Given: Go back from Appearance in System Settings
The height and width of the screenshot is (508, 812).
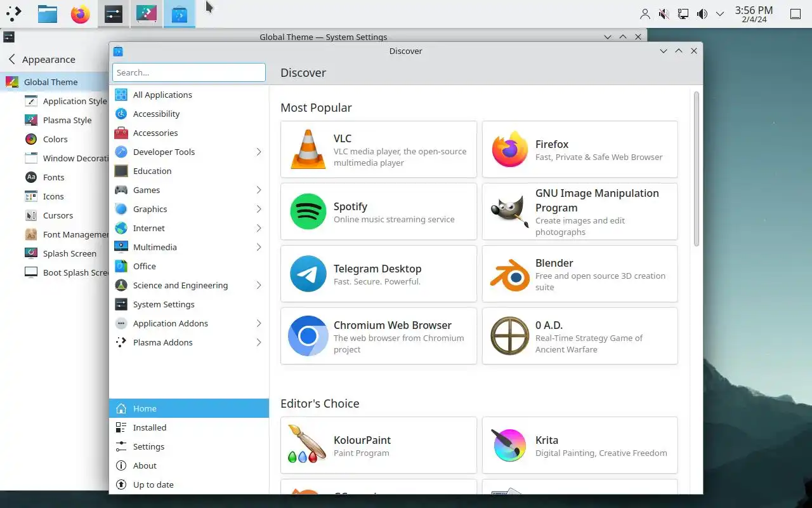Looking at the screenshot, I should coord(11,59).
